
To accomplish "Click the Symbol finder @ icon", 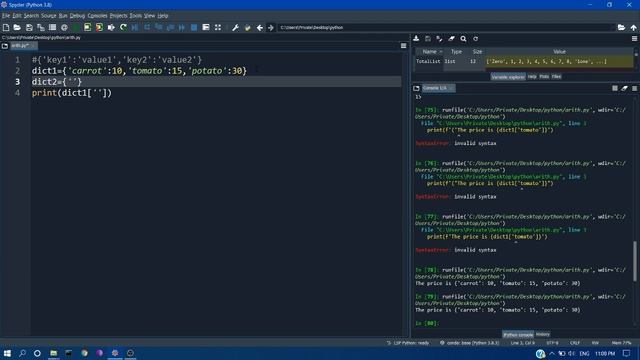I will pyautogui.click(x=64, y=27).
